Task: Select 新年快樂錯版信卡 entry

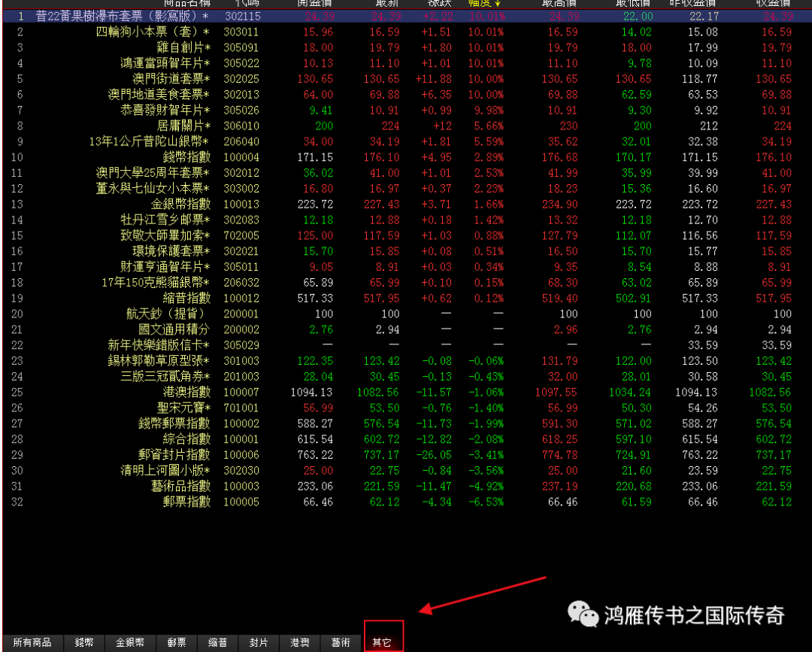Action: tap(159, 345)
